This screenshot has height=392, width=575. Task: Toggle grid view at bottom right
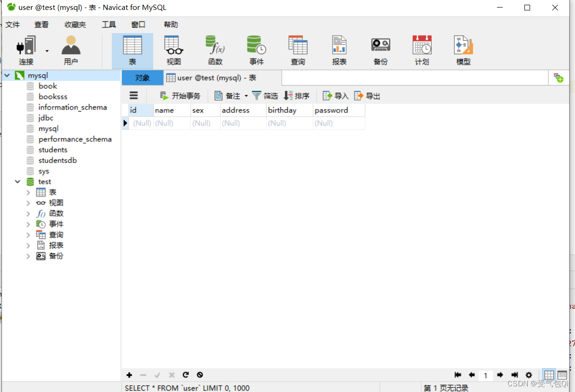tap(549, 375)
